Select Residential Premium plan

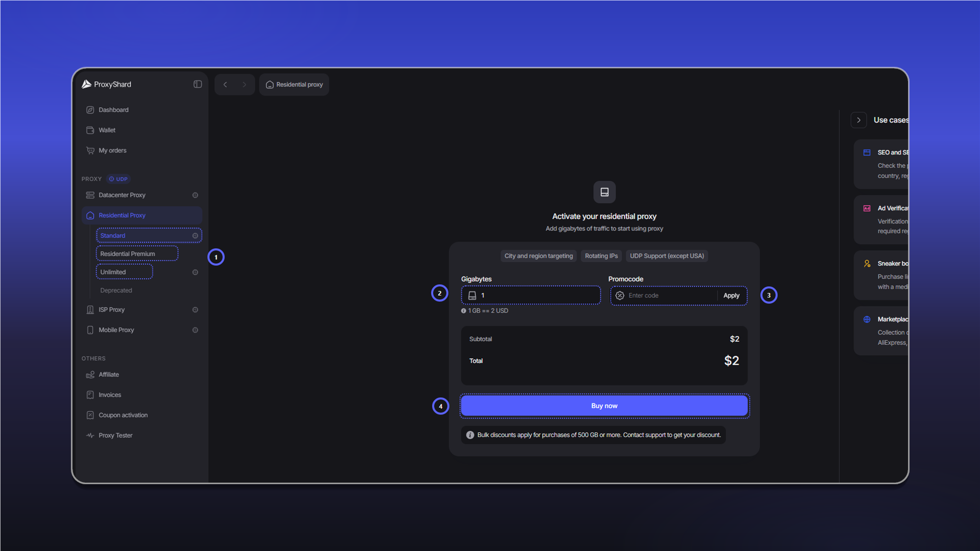(137, 254)
